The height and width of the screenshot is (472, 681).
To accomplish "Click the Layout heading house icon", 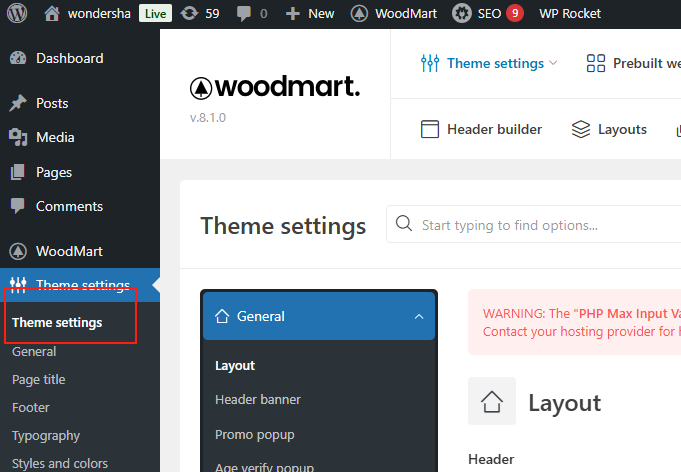I will point(492,401).
